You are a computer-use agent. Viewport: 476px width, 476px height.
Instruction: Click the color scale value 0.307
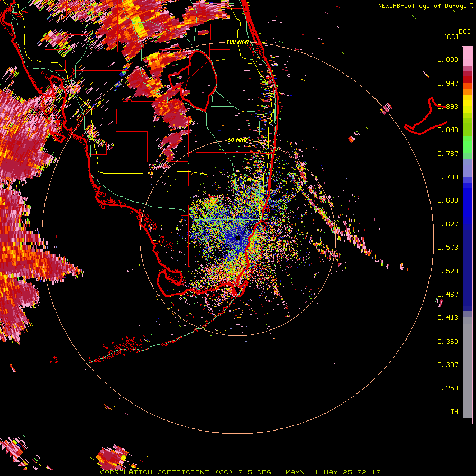click(x=448, y=365)
